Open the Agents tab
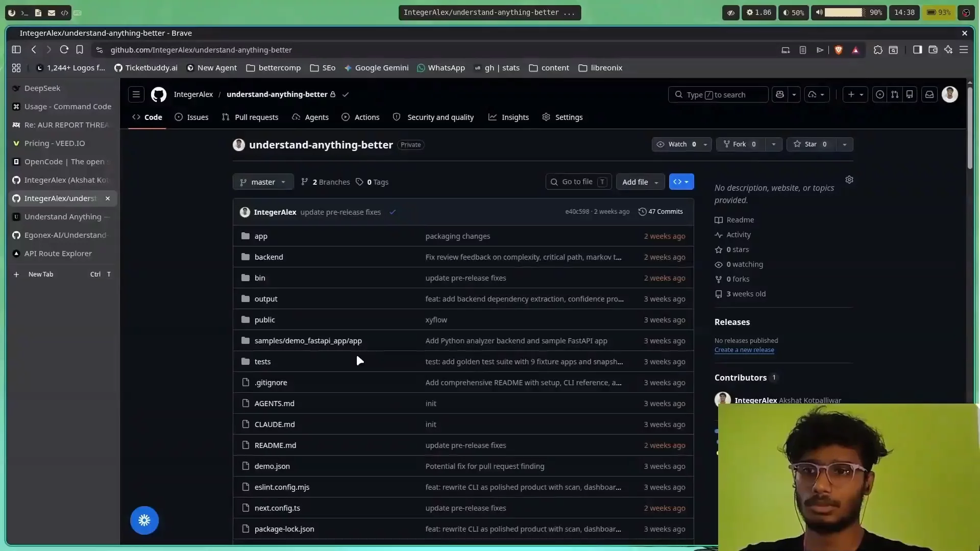 310,117
